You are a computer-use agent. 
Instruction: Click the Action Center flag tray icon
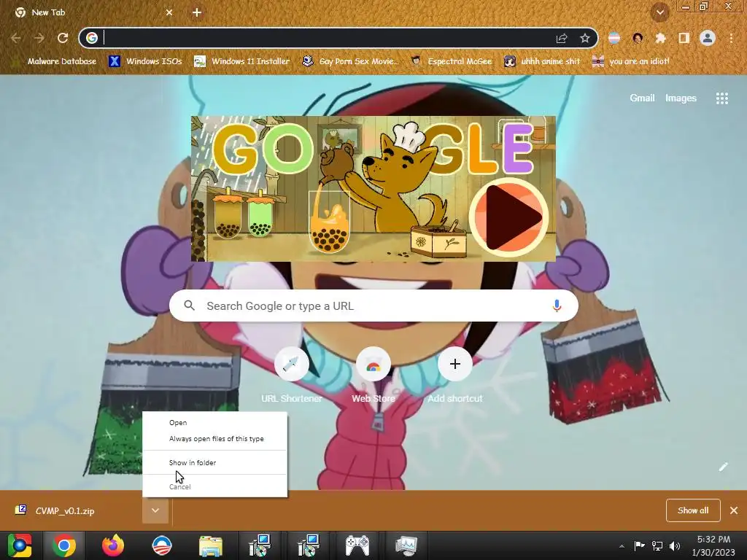click(x=639, y=546)
